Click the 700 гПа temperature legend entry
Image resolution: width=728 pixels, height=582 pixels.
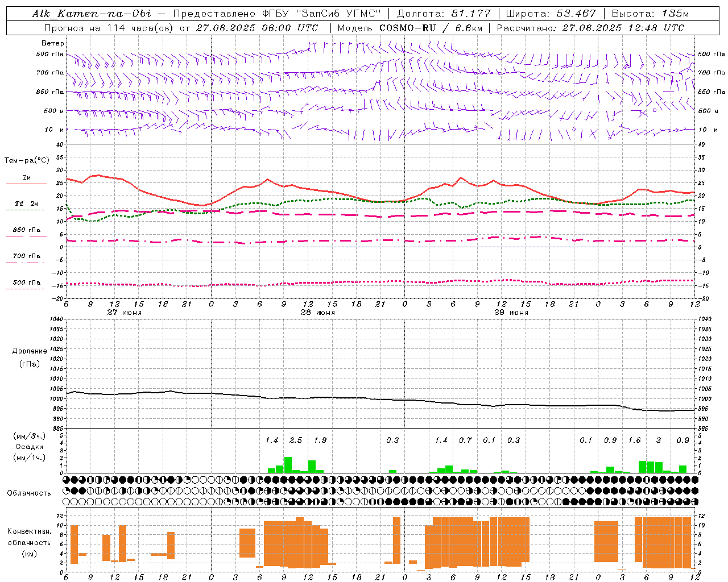[x=27, y=256]
